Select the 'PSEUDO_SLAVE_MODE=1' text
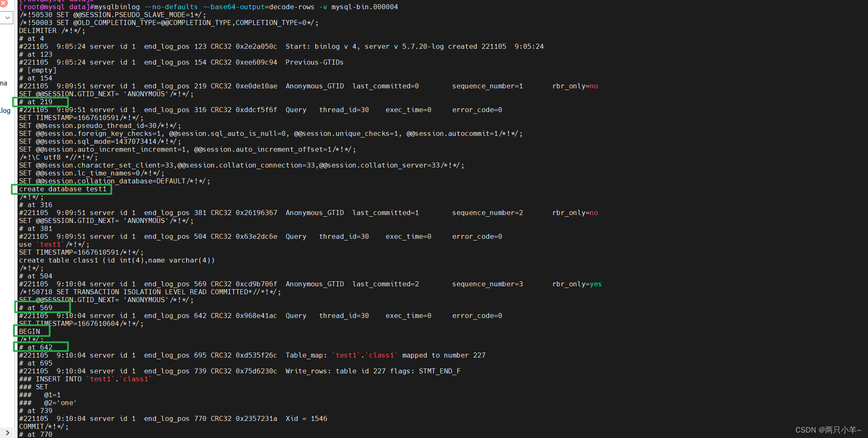Viewport: 868px width, 438px height. 155,15
